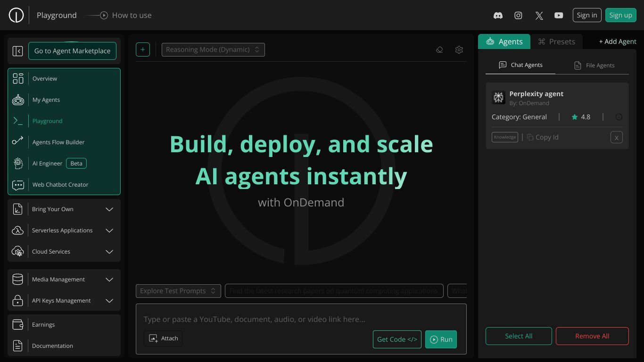644x362 pixels.
Task: Open the Instagram icon link
Action: click(x=518, y=15)
